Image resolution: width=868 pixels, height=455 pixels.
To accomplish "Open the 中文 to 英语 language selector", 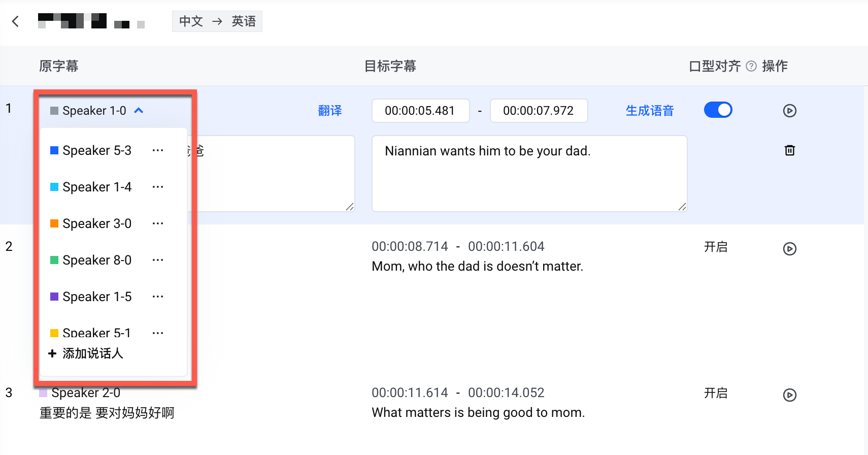I will [x=217, y=21].
